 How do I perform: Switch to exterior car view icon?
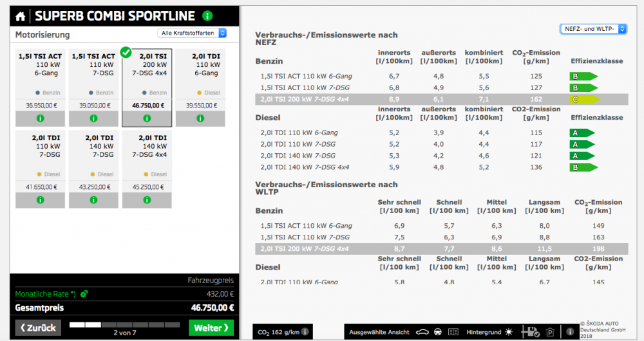[x=422, y=332]
